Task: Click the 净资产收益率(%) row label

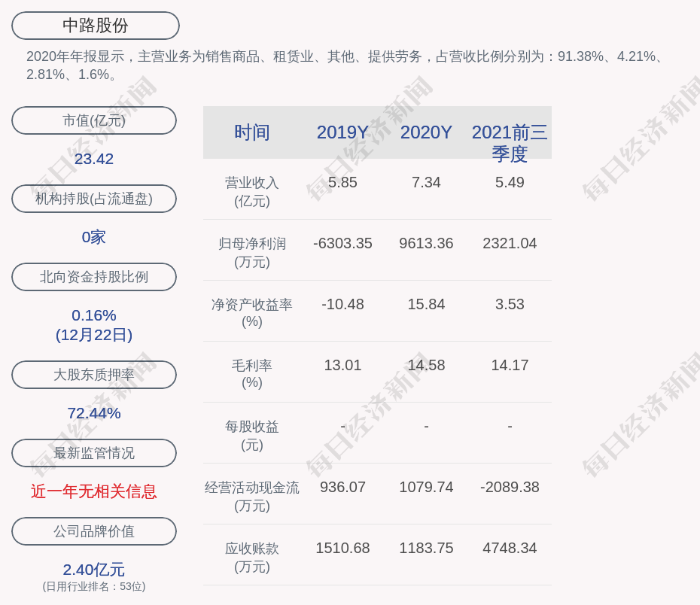Action: coord(252,313)
